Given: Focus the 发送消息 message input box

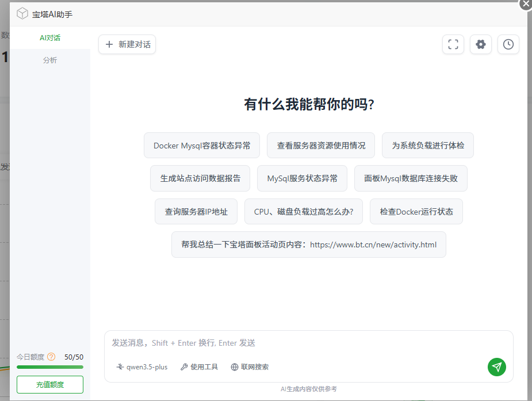Looking at the screenshot, I should 309,343.
